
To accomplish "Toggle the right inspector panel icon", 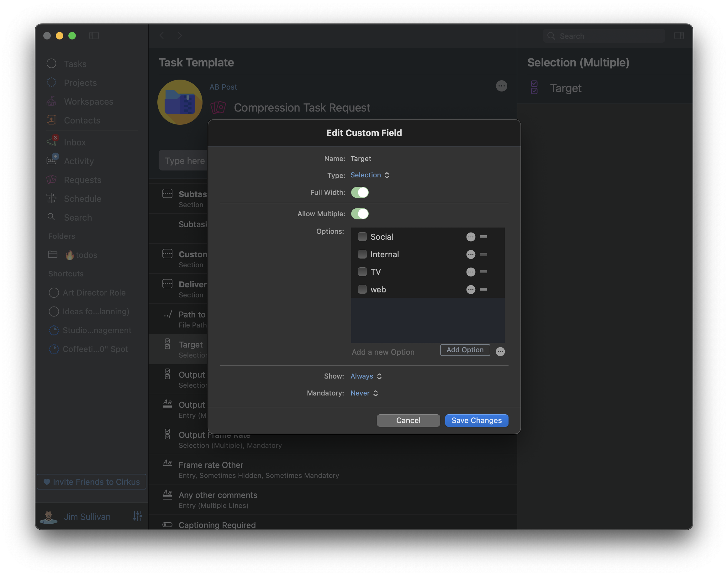I will pos(679,35).
